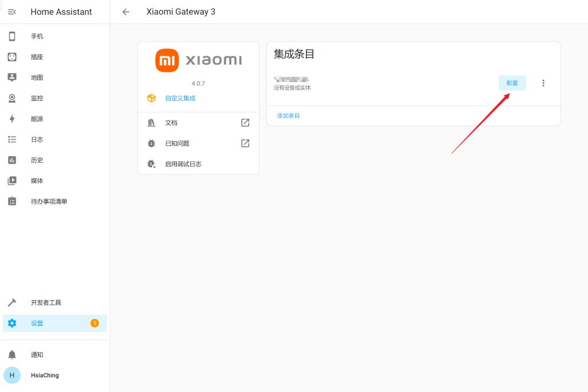
Task: Open the three-dot menu for the entry
Action: tap(543, 83)
